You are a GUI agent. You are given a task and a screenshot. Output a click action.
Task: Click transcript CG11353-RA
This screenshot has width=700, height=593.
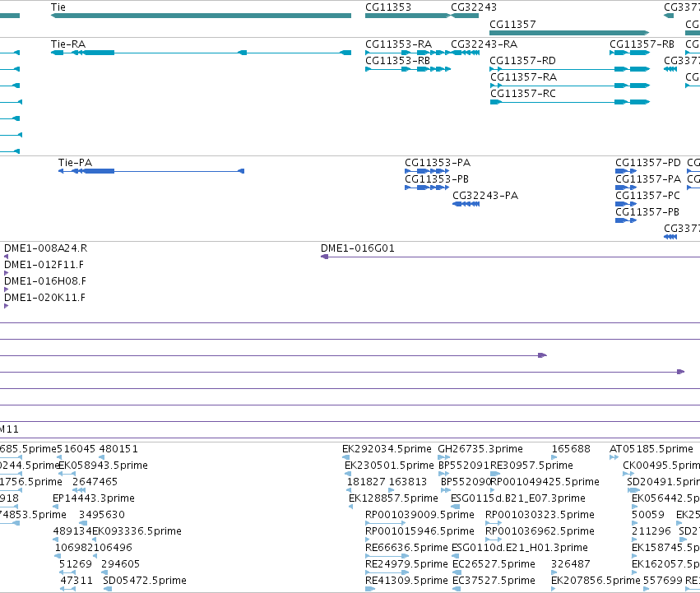[399, 44]
